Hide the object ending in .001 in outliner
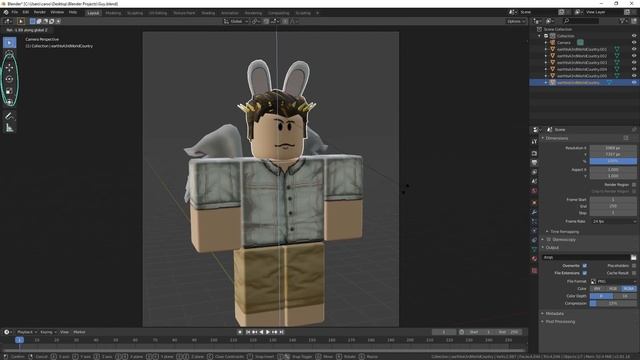This screenshot has width=640, height=360. coord(634,49)
